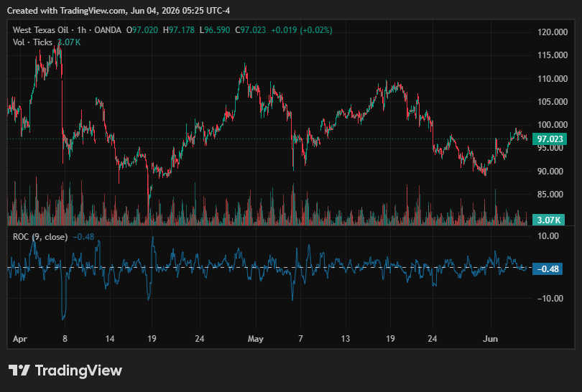Select the Apr date on time axis

[19, 339]
